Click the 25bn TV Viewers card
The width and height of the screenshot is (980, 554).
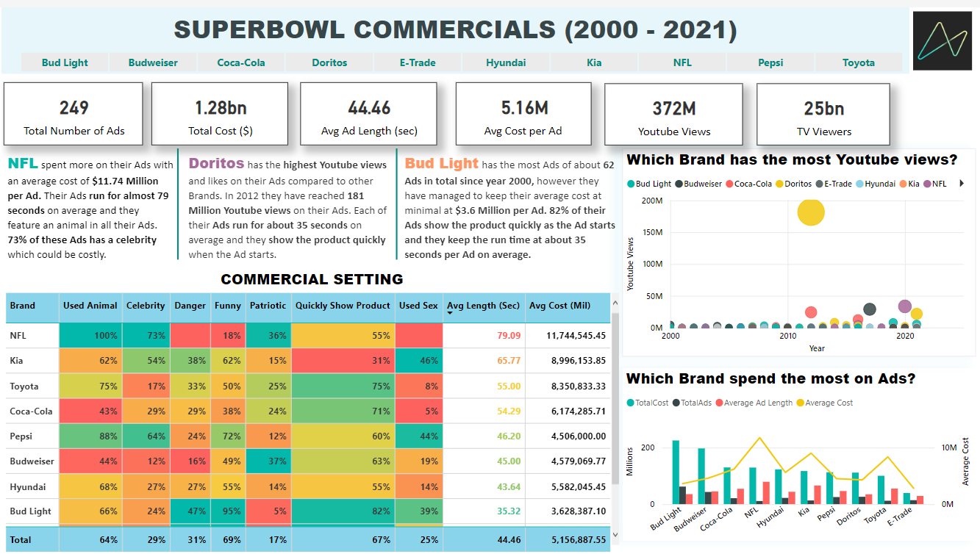click(823, 113)
